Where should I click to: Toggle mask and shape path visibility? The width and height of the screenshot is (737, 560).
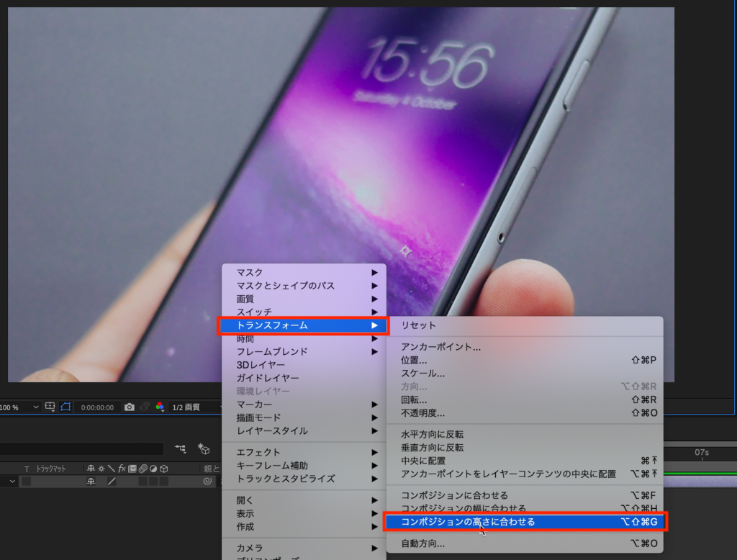65,407
